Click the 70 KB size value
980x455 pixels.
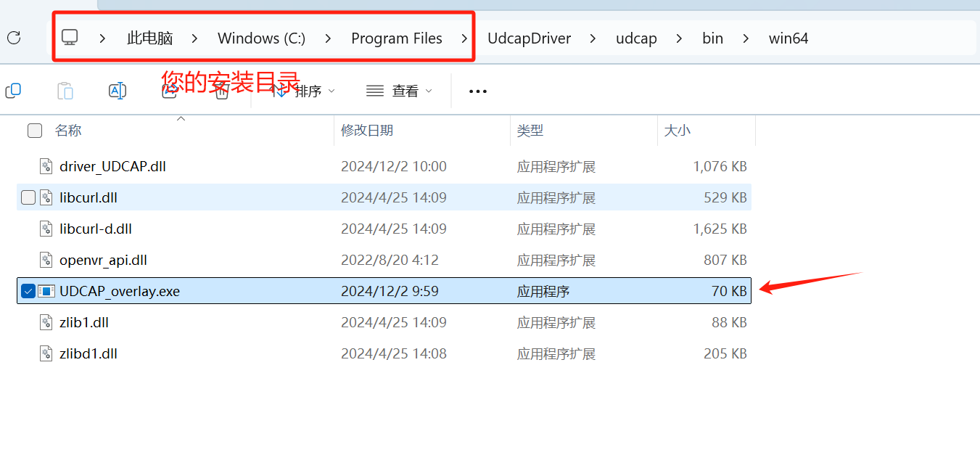729,291
